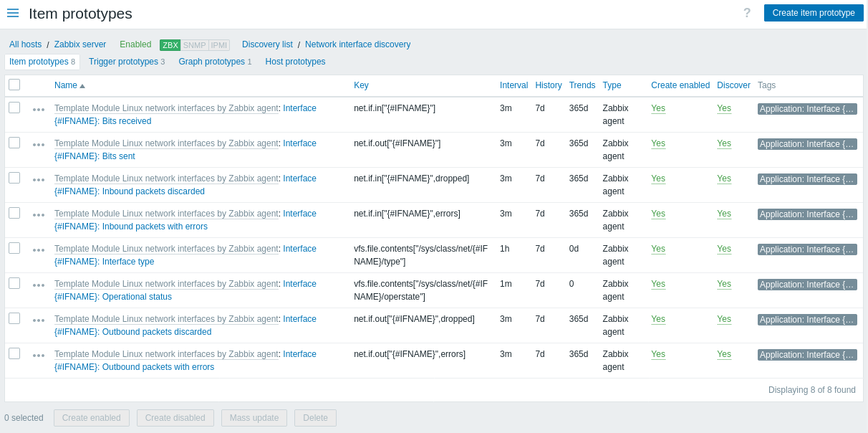Click the key net.if.in["{#IFNAME}",errors]
The image size is (868, 433).
point(407,214)
